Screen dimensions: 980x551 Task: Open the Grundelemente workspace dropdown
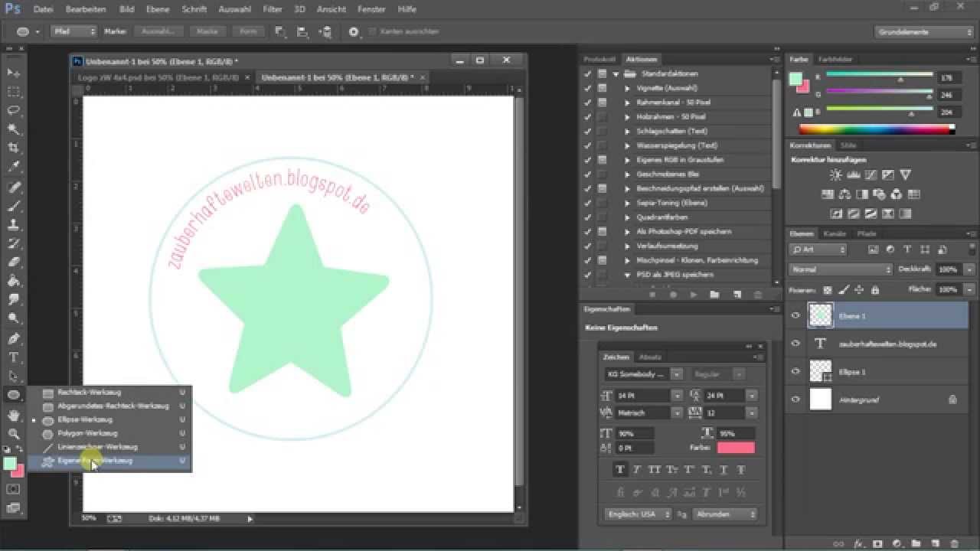coord(924,32)
